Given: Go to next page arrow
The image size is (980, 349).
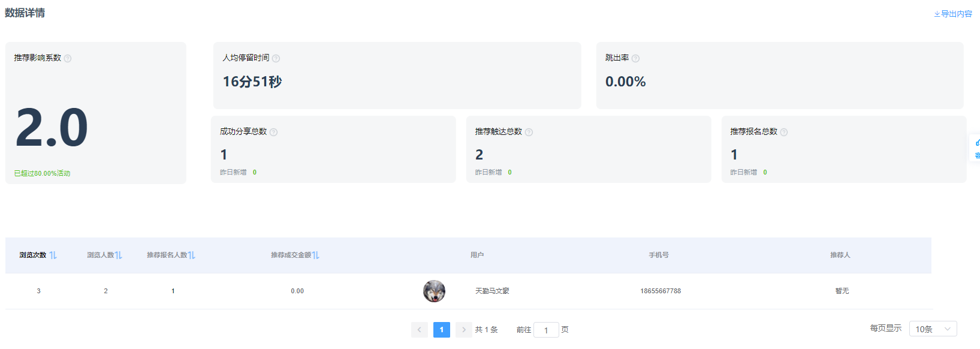Looking at the screenshot, I should [463, 330].
